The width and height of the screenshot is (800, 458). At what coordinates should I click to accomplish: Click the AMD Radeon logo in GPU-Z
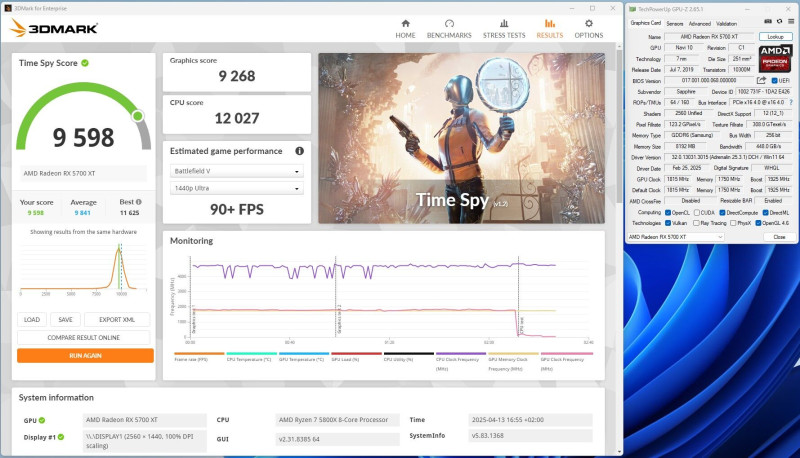click(x=775, y=58)
